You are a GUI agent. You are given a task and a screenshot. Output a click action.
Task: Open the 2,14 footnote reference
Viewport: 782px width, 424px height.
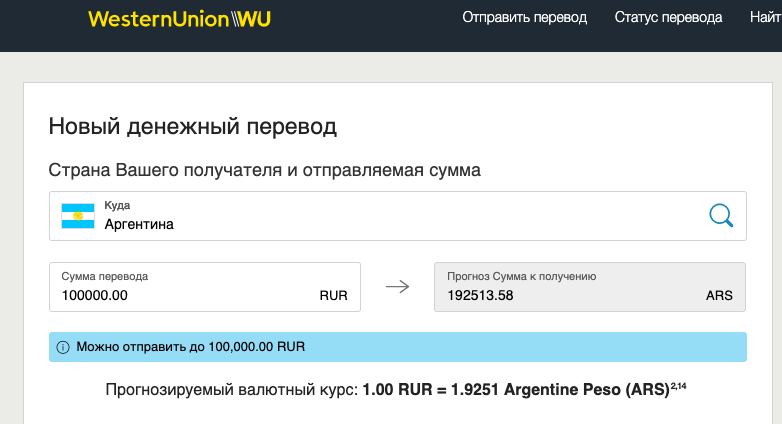tap(678, 386)
